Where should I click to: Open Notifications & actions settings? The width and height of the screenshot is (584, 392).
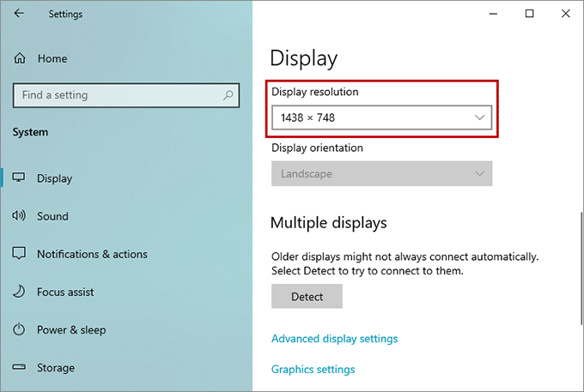coord(92,255)
